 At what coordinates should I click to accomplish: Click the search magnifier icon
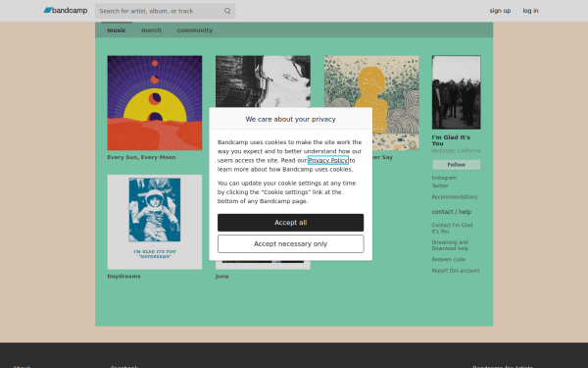(227, 11)
